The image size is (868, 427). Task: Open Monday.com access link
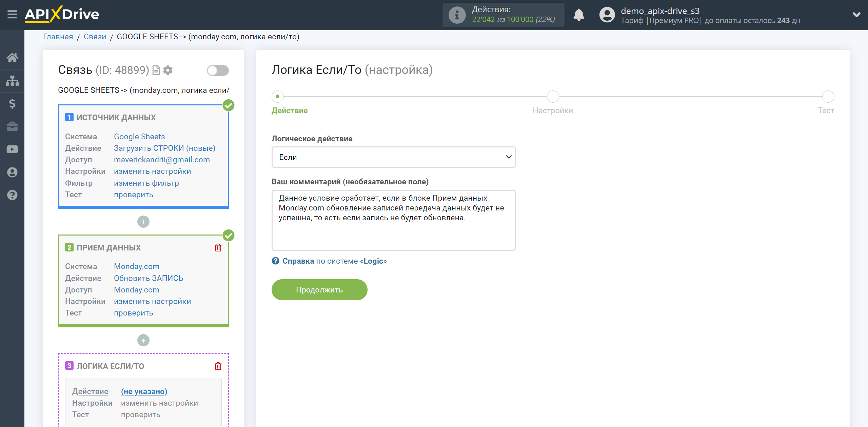coord(137,290)
